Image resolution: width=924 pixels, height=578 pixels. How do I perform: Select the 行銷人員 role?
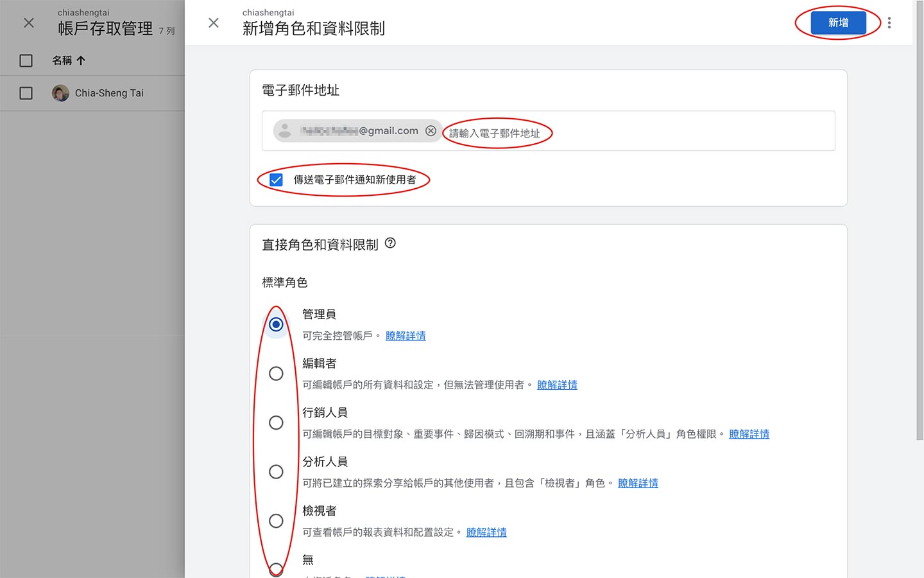pyautogui.click(x=275, y=422)
